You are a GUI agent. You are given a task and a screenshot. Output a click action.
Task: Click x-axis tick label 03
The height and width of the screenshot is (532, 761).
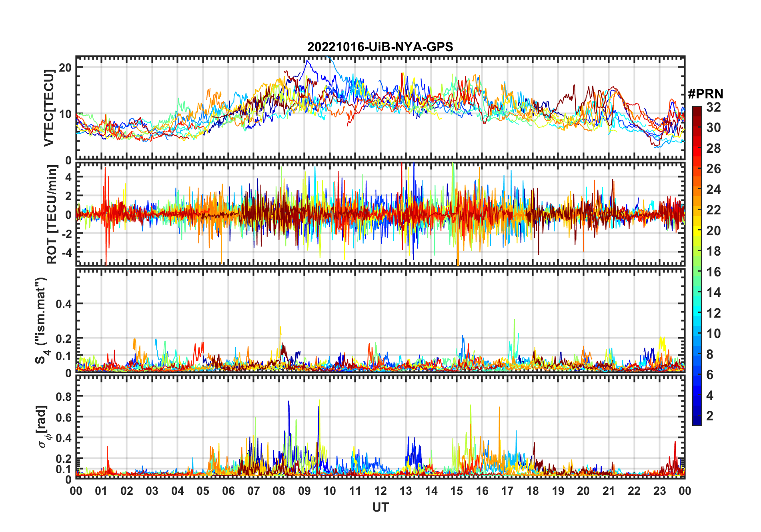click(152, 491)
